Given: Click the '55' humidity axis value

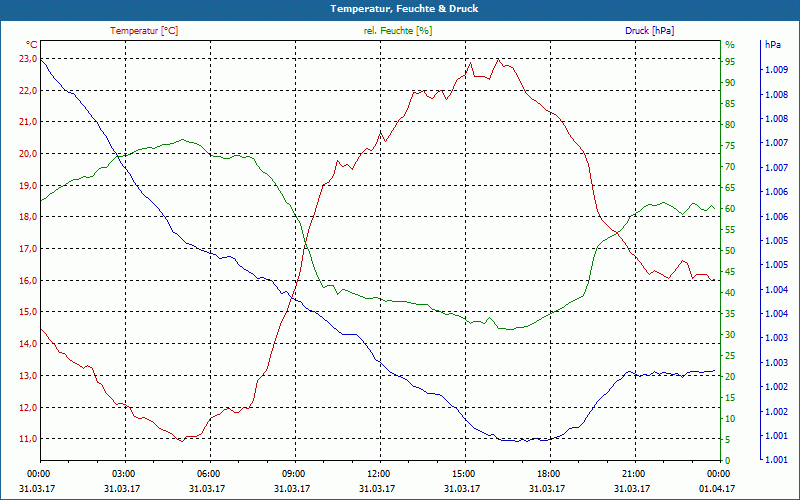Looking at the screenshot, I should pos(730,230).
